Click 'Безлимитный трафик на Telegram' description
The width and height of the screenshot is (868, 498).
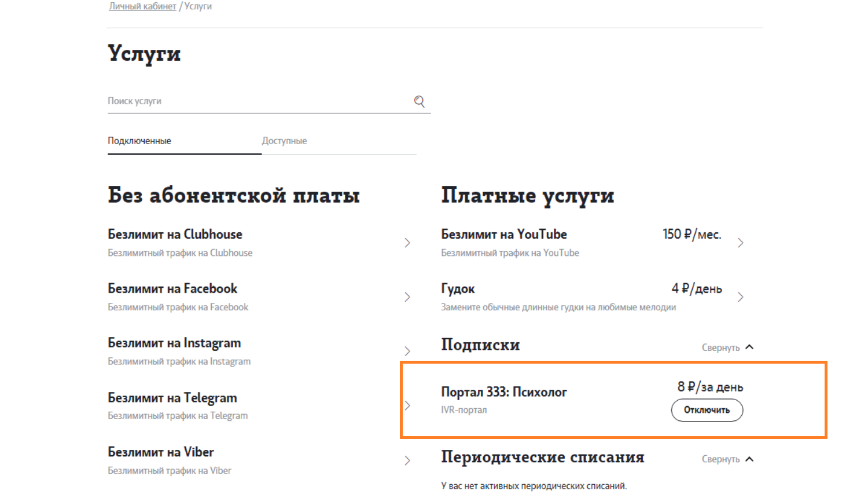pyautogui.click(x=178, y=416)
